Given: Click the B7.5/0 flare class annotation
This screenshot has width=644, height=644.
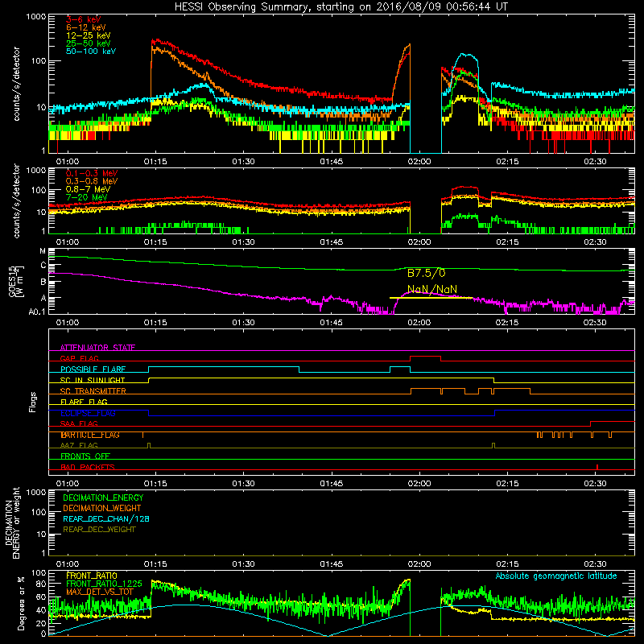Looking at the screenshot, I should pyautogui.click(x=427, y=273).
